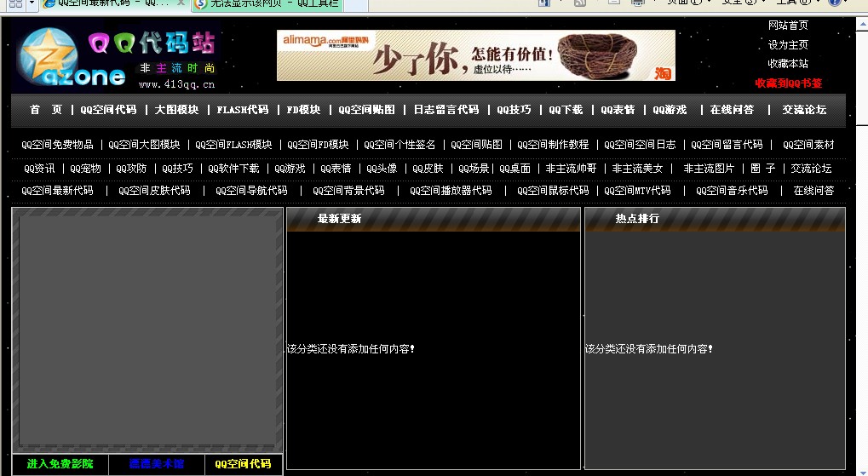Click the QQ代码站 Qzone logo
Image resolution: width=868 pixels, height=476 pixels.
pos(116,57)
